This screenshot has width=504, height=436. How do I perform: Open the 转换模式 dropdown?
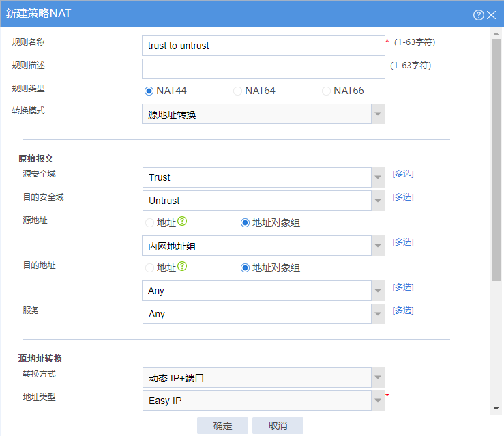click(378, 114)
